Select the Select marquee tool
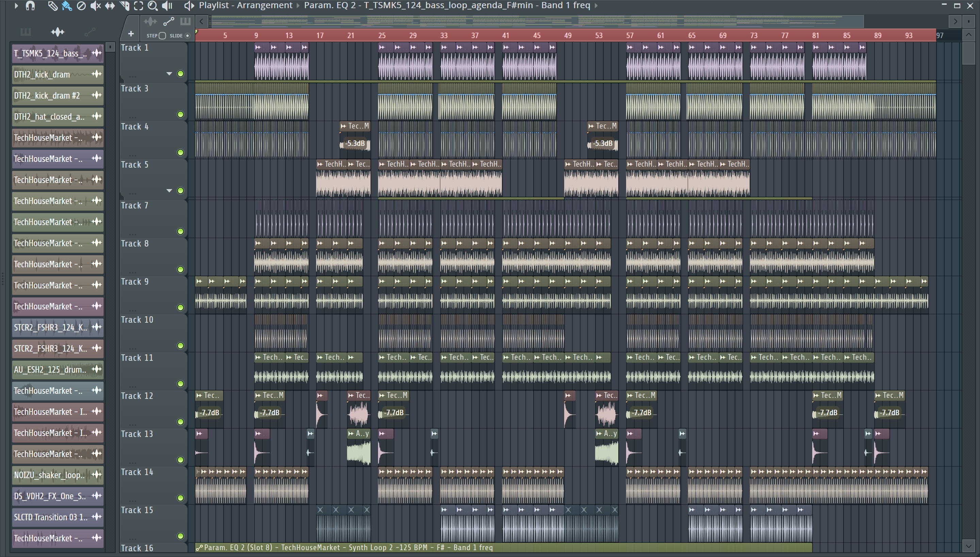The width and height of the screenshot is (980, 557). 138,5
